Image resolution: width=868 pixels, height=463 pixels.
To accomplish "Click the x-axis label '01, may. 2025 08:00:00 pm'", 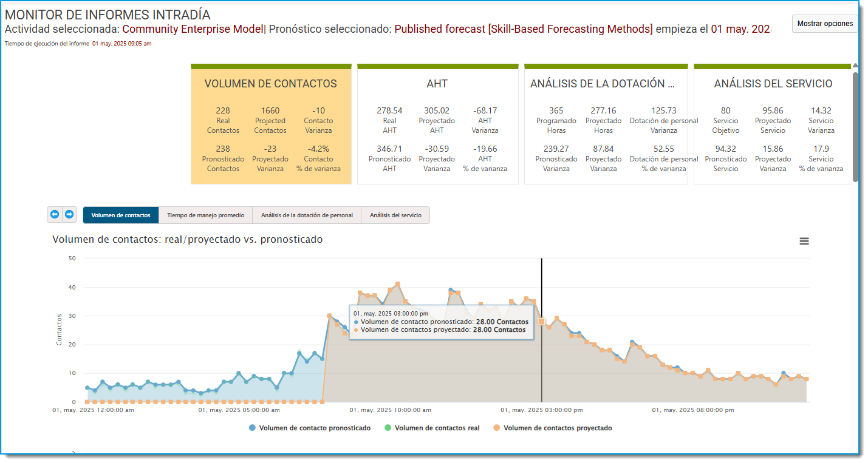I will tap(693, 410).
